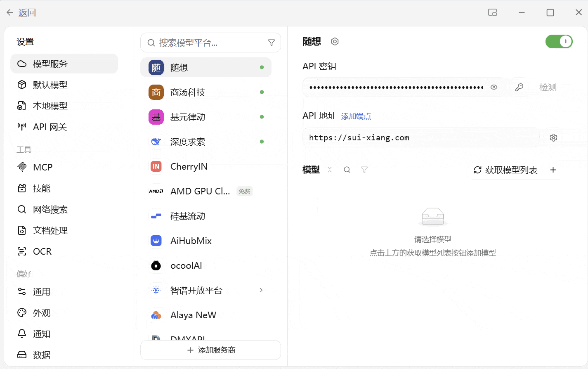Add a model with plus button

(553, 170)
